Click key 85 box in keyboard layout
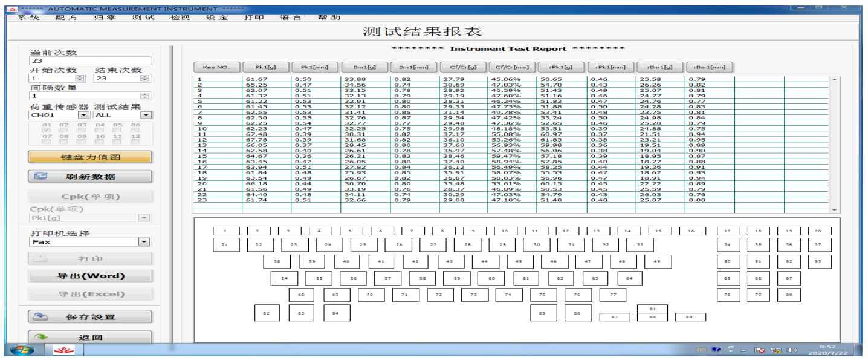 click(543, 313)
